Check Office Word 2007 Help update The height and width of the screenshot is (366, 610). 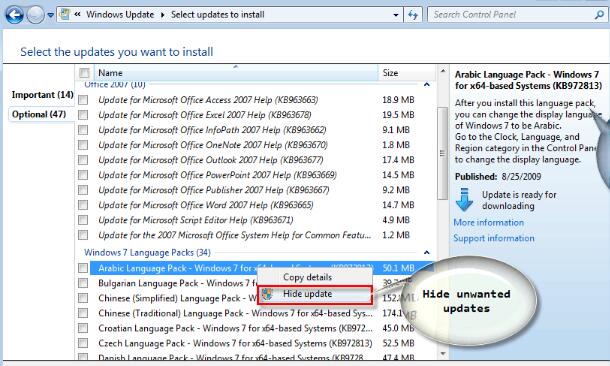tap(83, 205)
